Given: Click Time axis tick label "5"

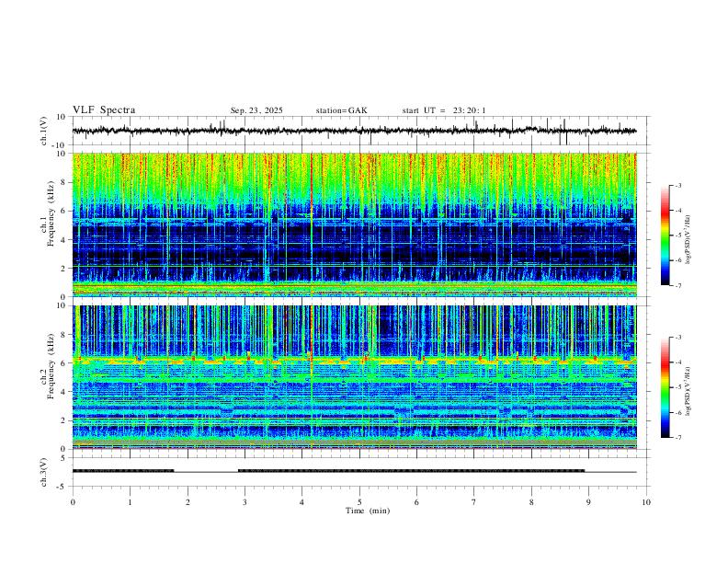Looking at the screenshot, I should click(359, 502).
